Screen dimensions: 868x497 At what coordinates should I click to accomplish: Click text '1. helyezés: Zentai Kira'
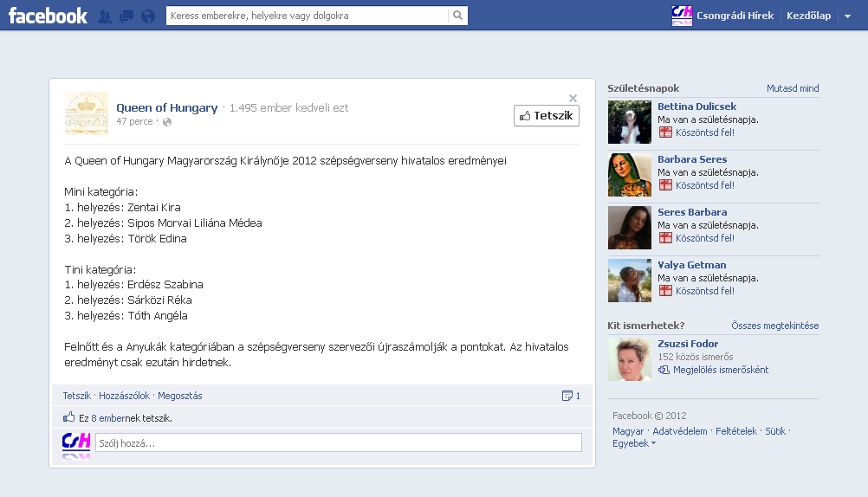[122, 208]
